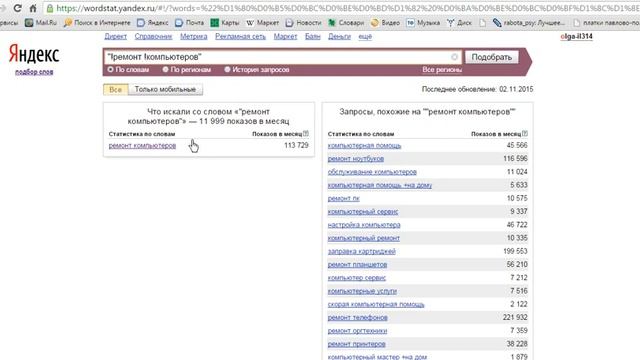
Task: Open the ремонт пк query link
Action: (343, 198)
